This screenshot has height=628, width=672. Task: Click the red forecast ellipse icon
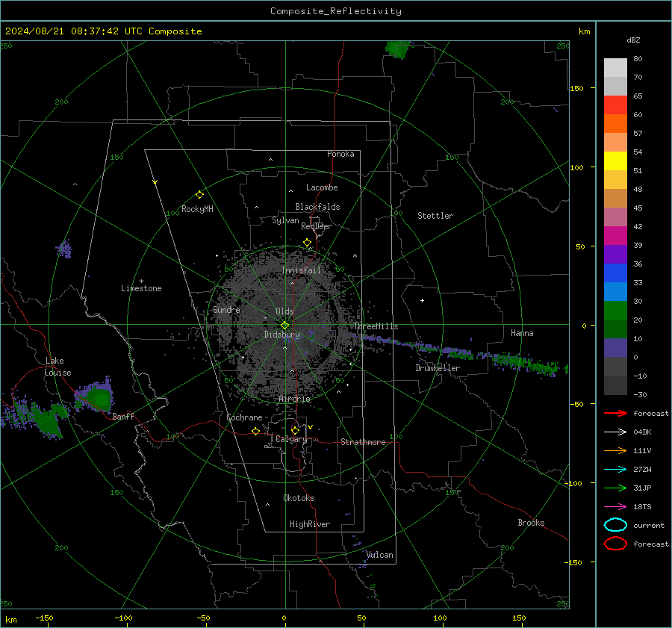coord(615,544)
